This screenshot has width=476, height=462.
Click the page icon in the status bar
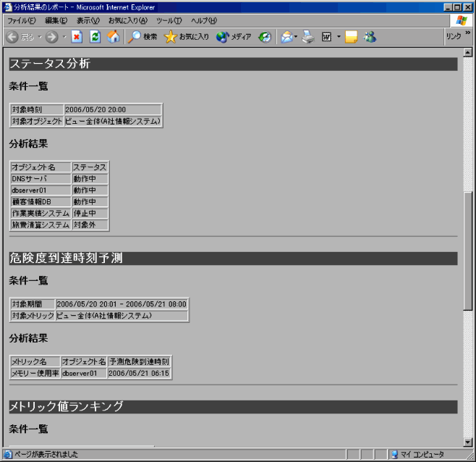click(7, 455)
